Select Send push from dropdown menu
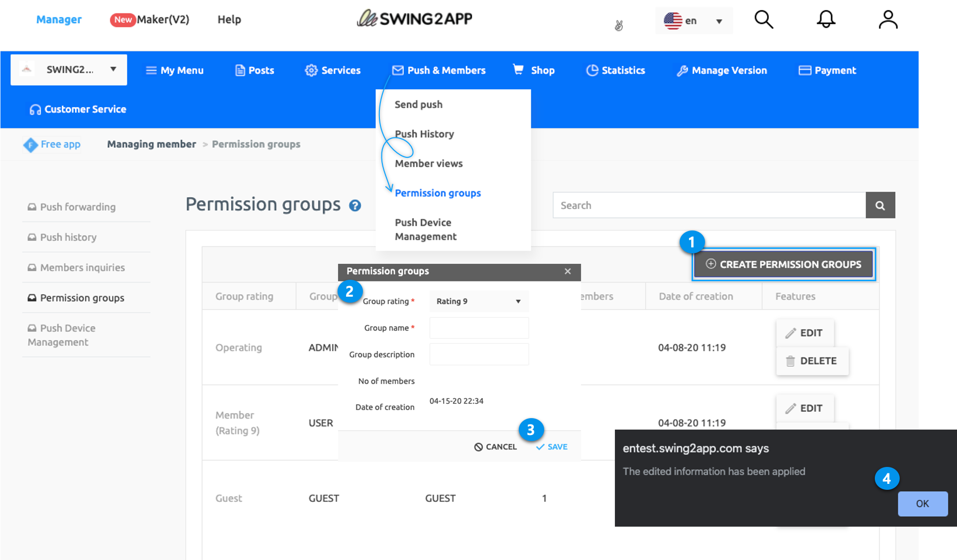The image size is (957, 560). tap(418, 105)
